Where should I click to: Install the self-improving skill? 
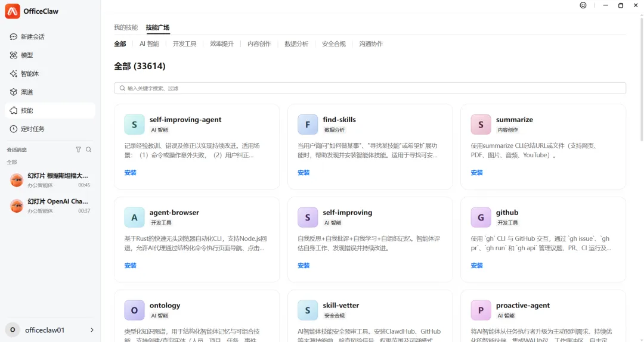(x=304, y=266)
